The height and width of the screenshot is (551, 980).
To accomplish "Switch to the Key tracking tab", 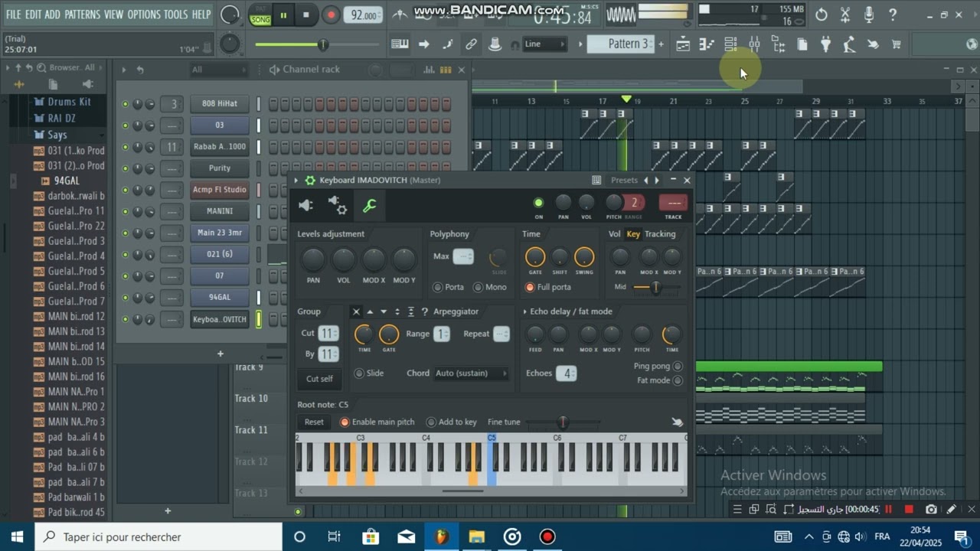I will 633,234.
